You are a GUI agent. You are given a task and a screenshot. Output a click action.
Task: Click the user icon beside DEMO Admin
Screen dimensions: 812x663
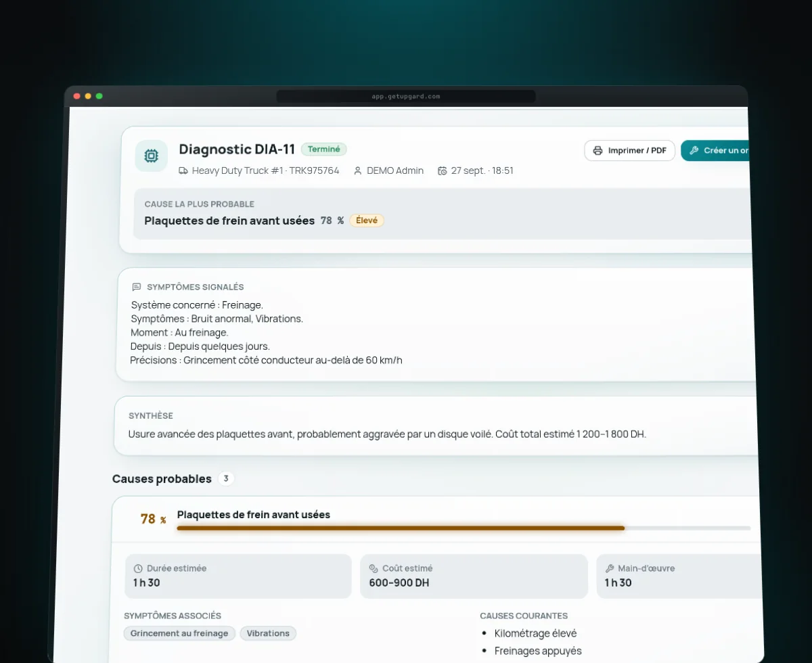point(358,170)
